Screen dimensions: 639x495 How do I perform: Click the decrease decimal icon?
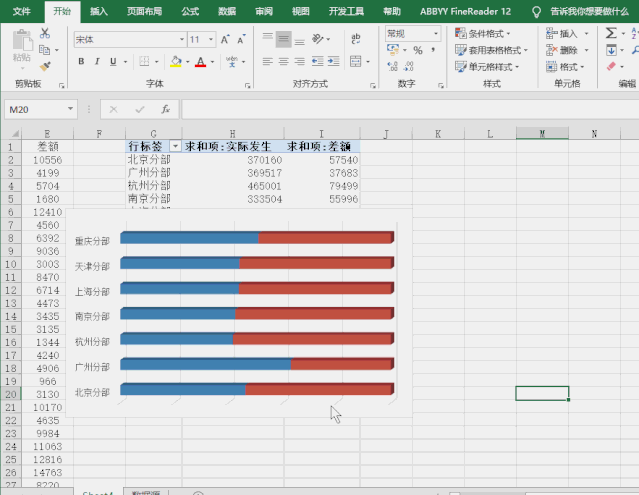point(409,66)
